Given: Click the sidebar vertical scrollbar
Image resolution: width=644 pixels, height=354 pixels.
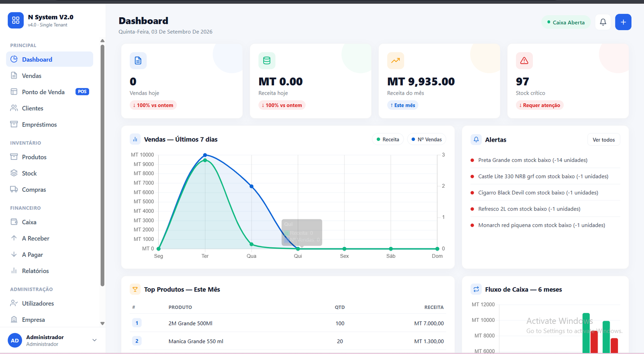Looking at the screenshot, I should click(102, 165).
